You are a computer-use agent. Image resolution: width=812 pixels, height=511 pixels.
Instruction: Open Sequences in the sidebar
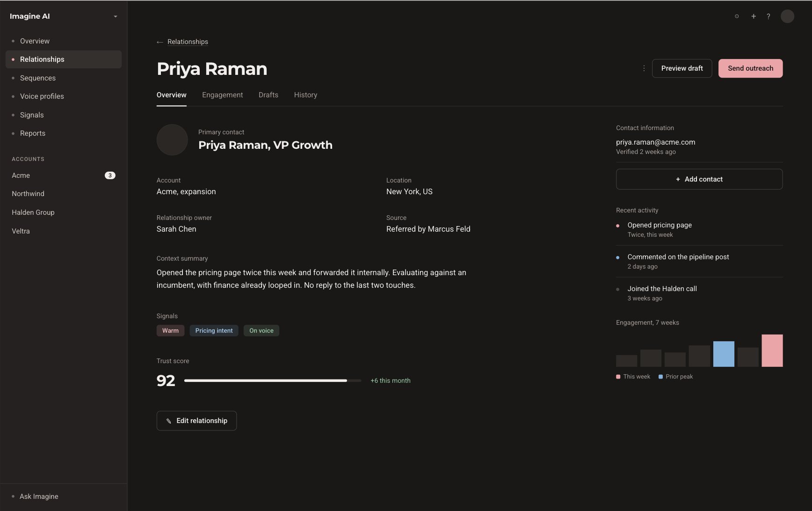coord(64,78)
